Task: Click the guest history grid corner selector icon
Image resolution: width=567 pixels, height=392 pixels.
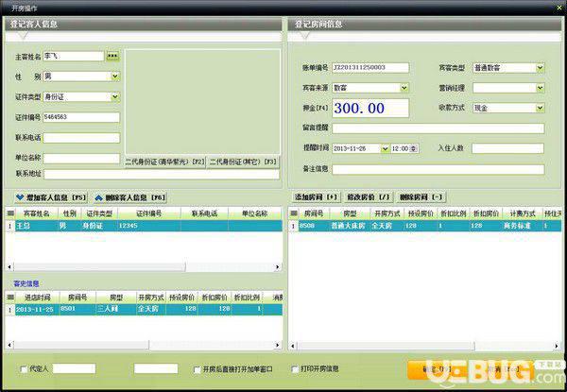Action: pyautogui.click(x=10, y=298)
